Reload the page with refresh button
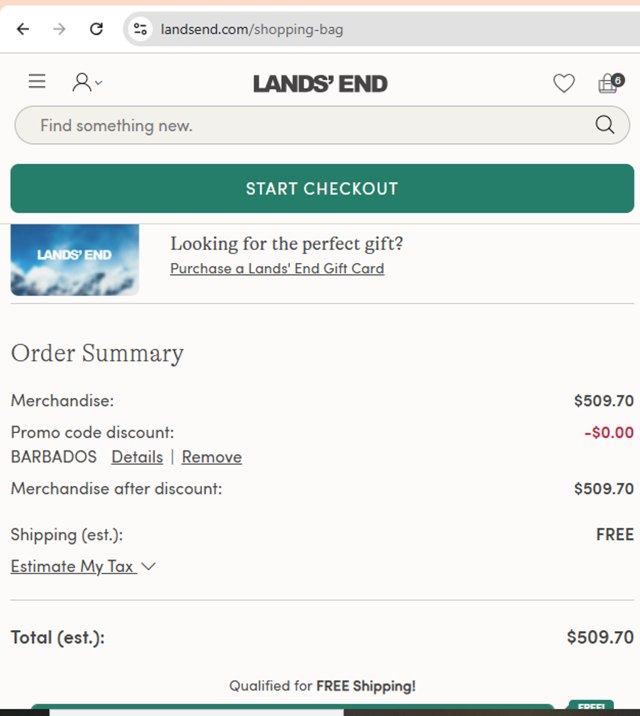The image size is (640, 716). pos(96,29)
